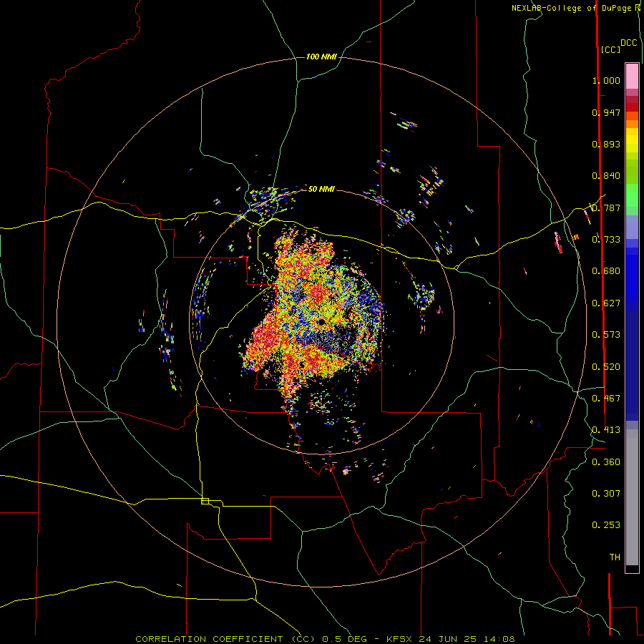Click the 0.413 legend value

606,430
